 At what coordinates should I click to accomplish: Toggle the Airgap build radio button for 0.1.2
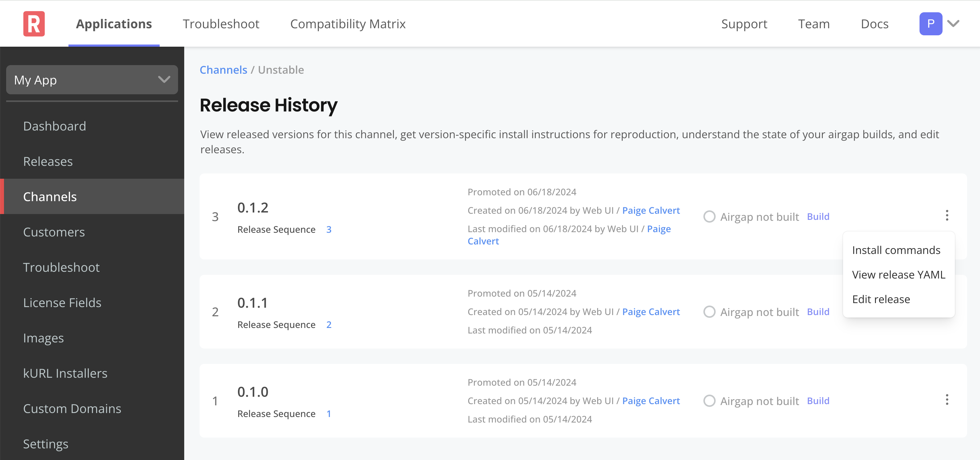[710, 217]
